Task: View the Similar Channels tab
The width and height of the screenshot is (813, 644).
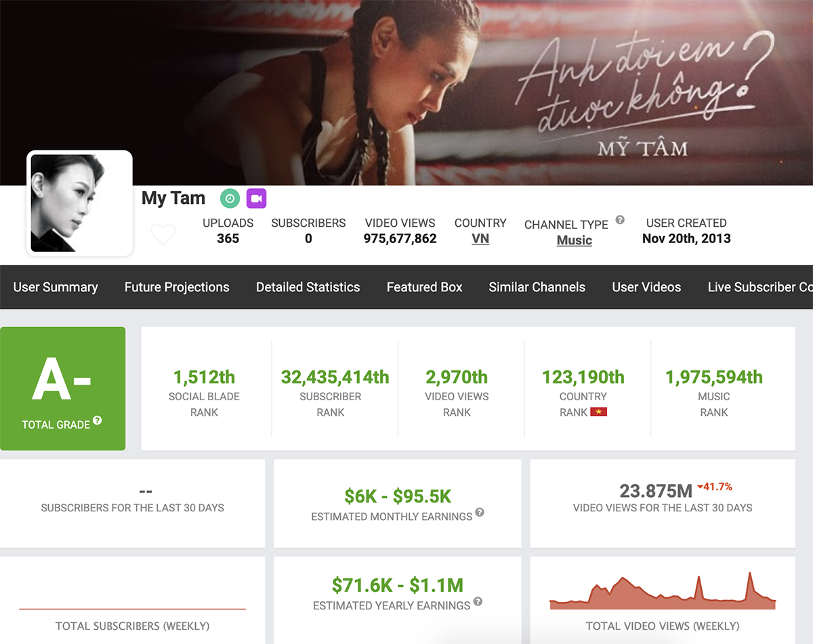Action: [x=537, y=287]
